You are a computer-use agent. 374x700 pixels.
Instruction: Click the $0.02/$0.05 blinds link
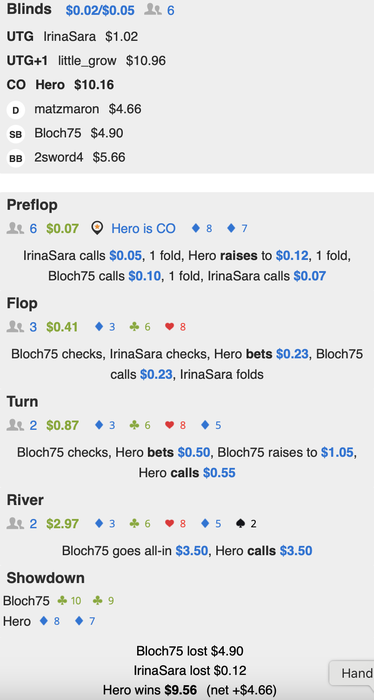[x=100, y=10]
